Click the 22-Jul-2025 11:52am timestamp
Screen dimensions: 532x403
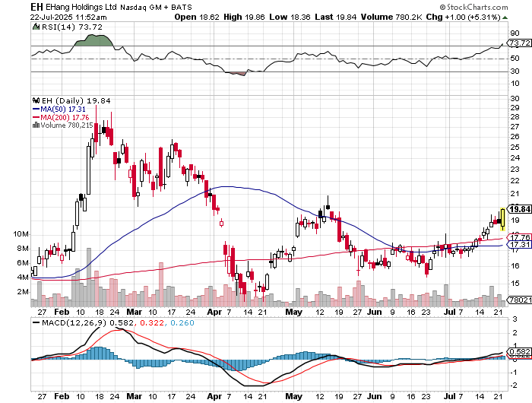coord(68,17)
